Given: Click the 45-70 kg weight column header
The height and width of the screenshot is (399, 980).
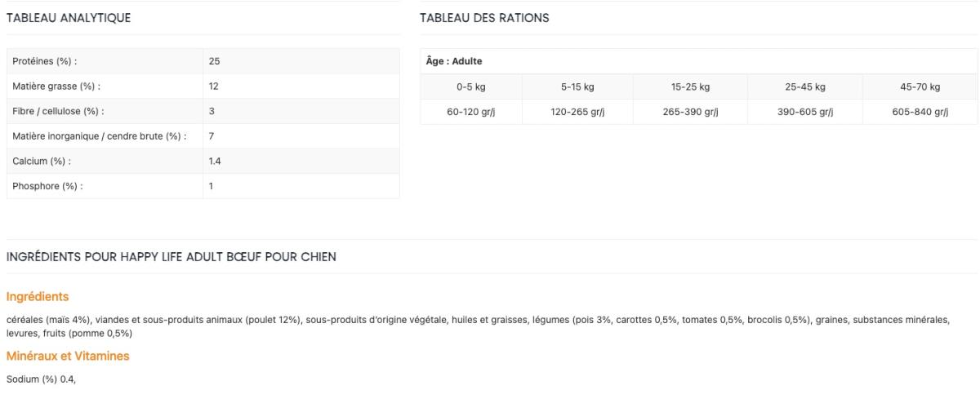Looking at the screenshot, I should [920, 87].
